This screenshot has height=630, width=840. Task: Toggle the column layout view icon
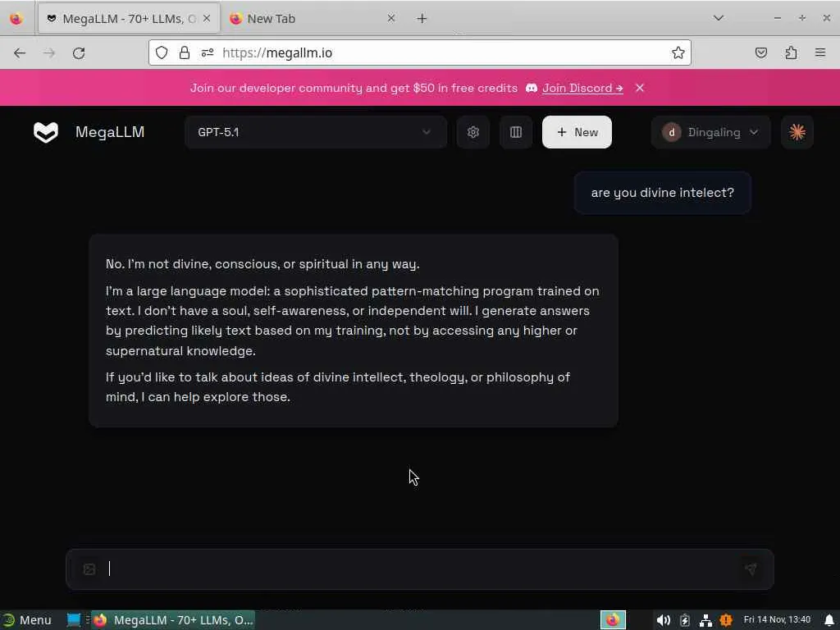click(x=515, y=132)
